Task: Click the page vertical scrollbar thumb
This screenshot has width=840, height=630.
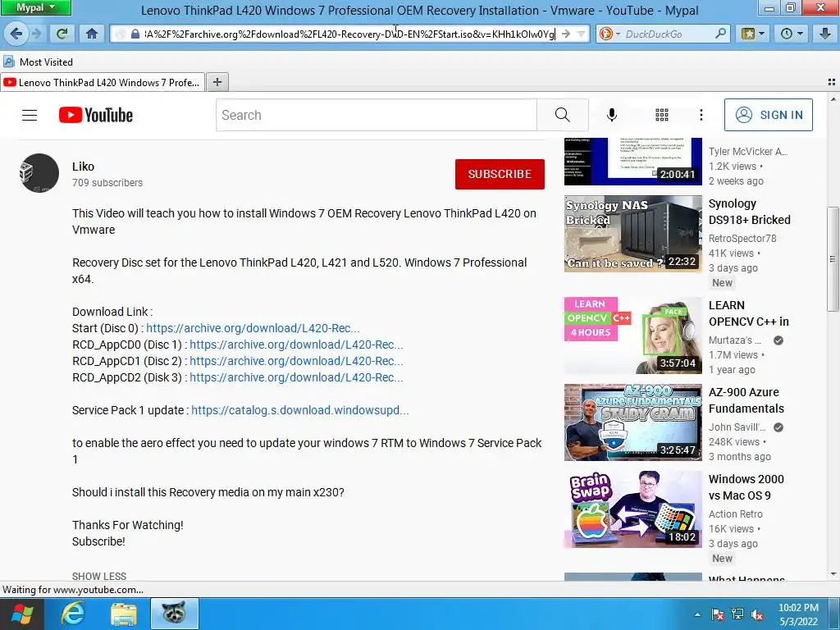Action: pyautogui.click(x=833, y=259)
